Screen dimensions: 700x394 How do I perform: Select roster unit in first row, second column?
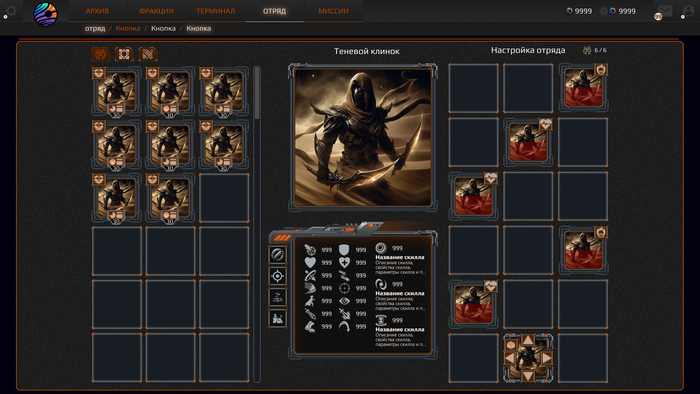(x=170, y=91)
